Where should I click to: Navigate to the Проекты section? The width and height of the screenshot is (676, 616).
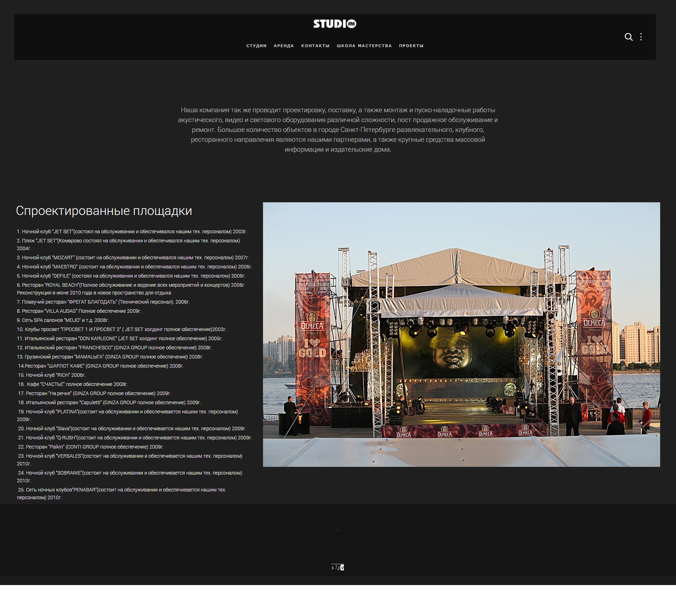[x=411, y=46]
